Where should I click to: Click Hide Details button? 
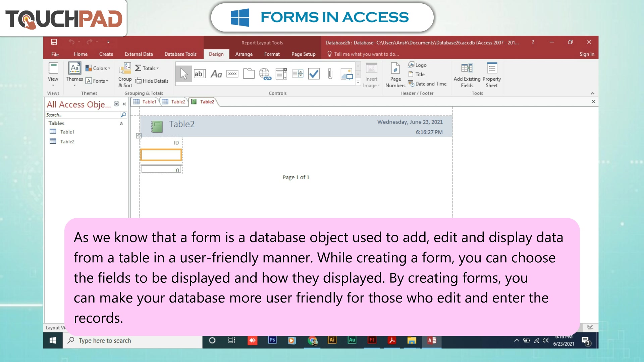pos(152,81)
